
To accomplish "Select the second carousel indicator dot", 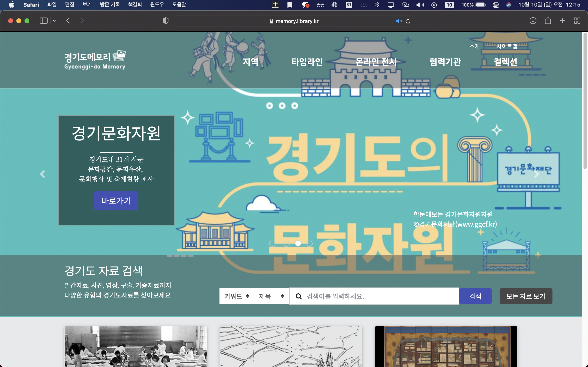I will pyautogui.click(x=287, y=243).
